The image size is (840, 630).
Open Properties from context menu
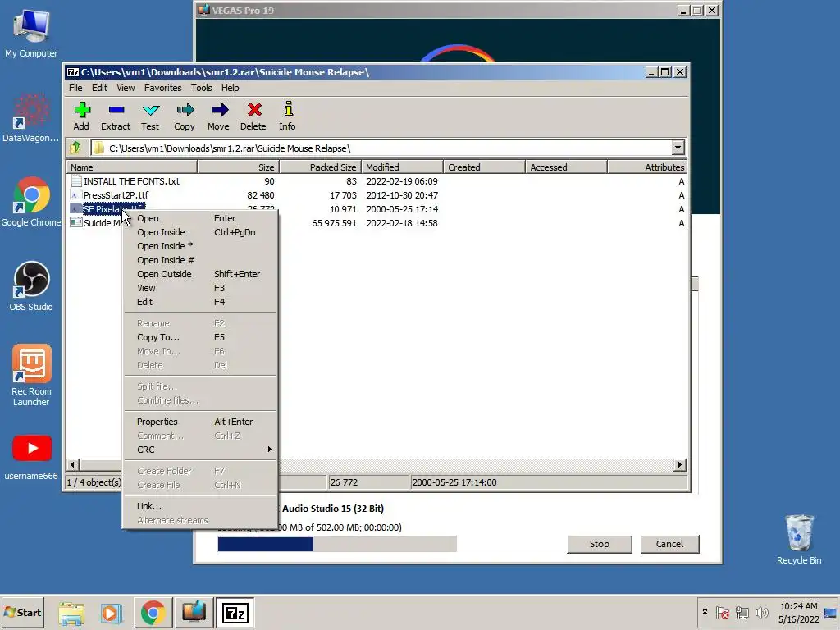click(x=201, y=422)
